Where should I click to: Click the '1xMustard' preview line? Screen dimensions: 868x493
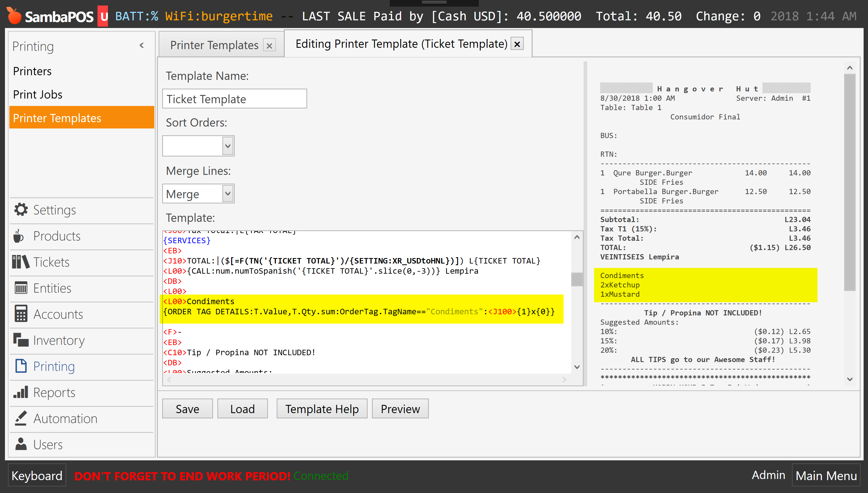click(620, 294)
